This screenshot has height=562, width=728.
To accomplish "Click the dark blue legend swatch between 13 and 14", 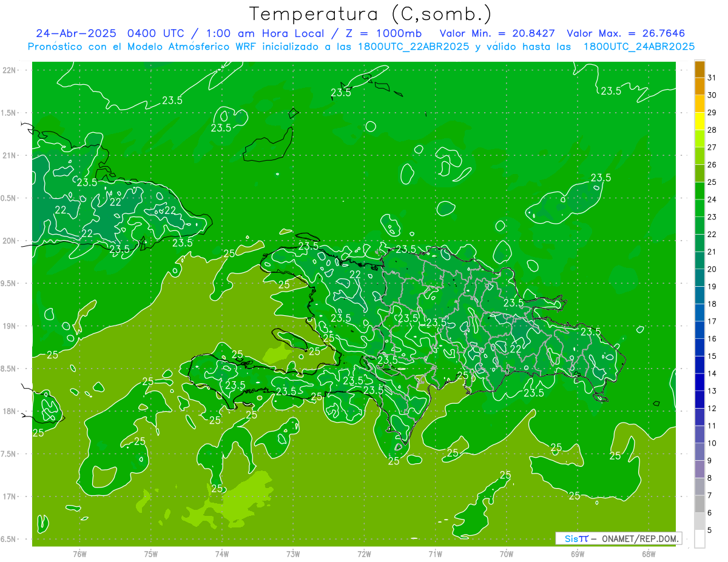I will (699, 382).
